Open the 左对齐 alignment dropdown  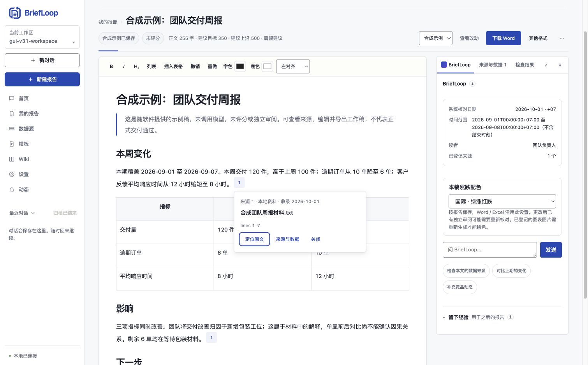[x=293, y=67]
